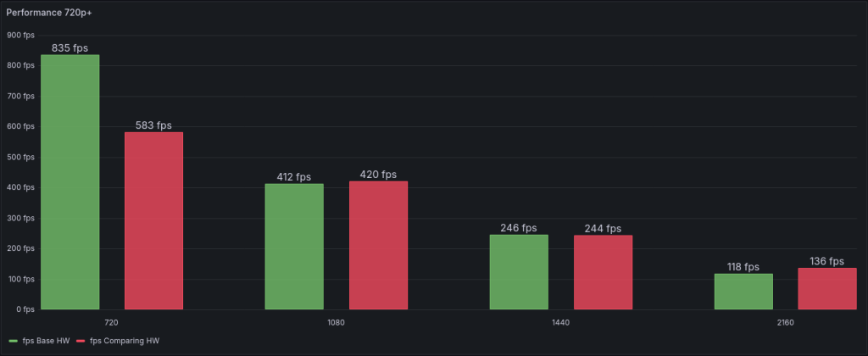Screen dimensions: 868x356
Task: Click the 136 fps value label
Action: (826, 261)
